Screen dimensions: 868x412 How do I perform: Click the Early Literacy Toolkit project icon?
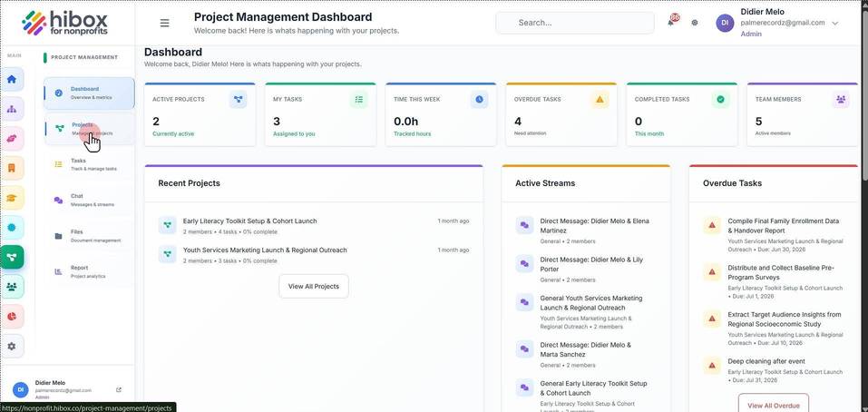pos(167,225)
